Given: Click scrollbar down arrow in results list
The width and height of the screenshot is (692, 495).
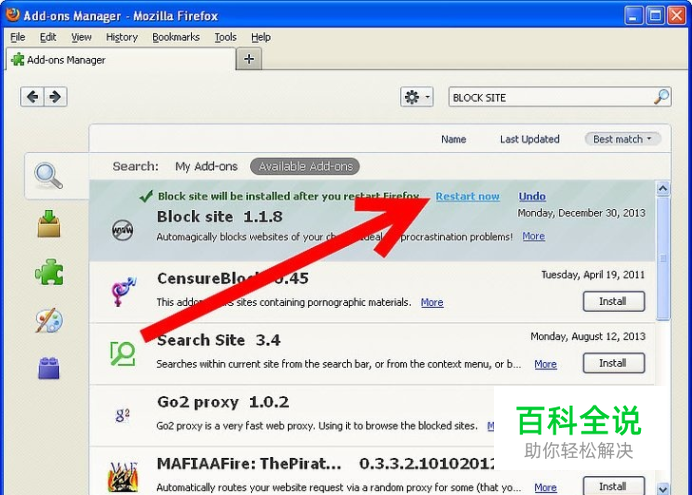Looking at the screenshot, I should click(662, 488).
